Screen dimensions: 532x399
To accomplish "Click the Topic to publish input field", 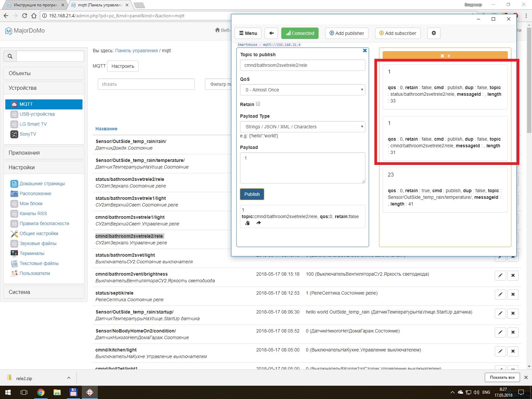I will coord(303,65).
